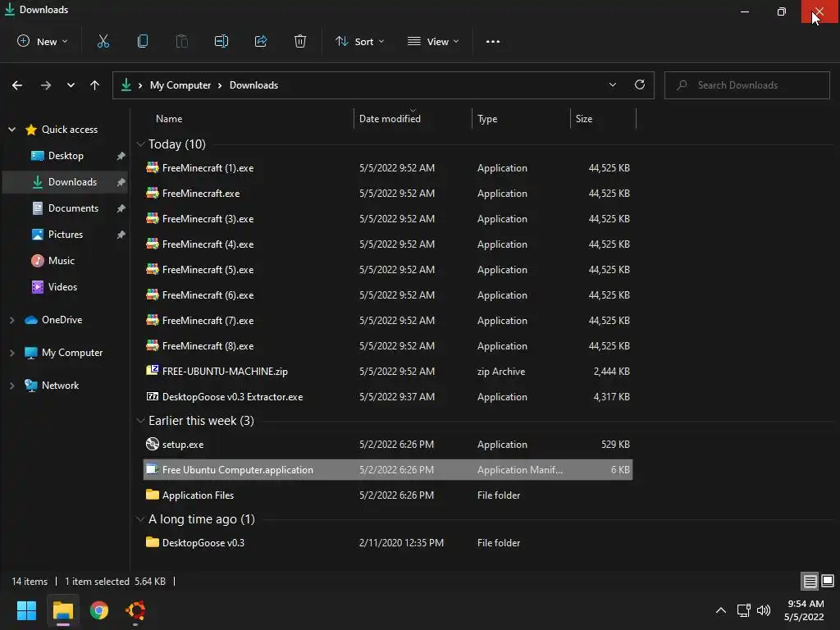The image size is (840, 630).
Task: Open the See more ellipsis menu
Action: click(493, 41)
